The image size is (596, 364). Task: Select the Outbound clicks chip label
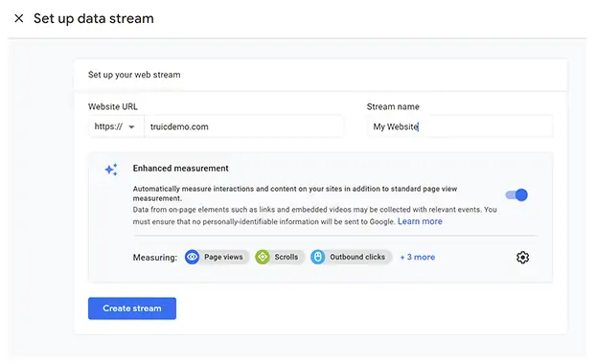click(357, 258)
